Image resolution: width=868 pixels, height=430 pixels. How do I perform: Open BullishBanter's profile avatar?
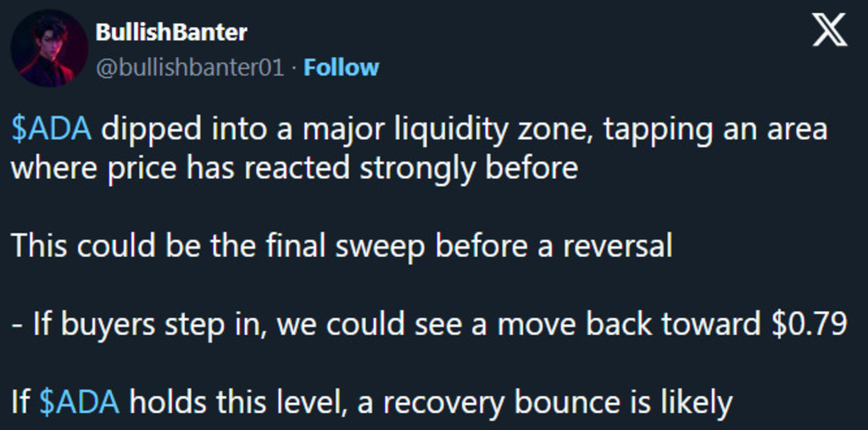(48, 48)
